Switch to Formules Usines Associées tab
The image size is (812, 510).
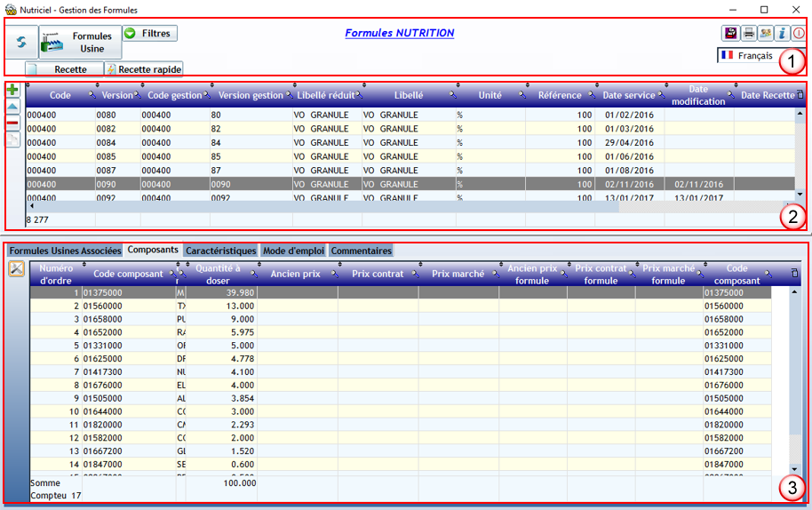[x=65, y=251]
